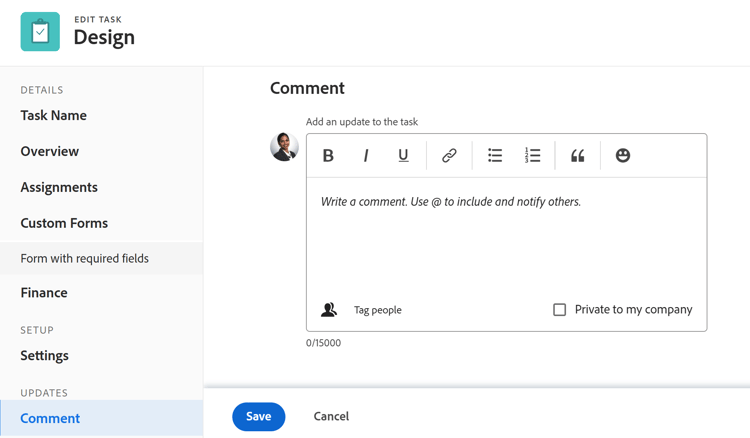Image resolution: width=750 pixels, height=438 pixels.
Task: Switch to the Finance section
Action: coord(44,293)
